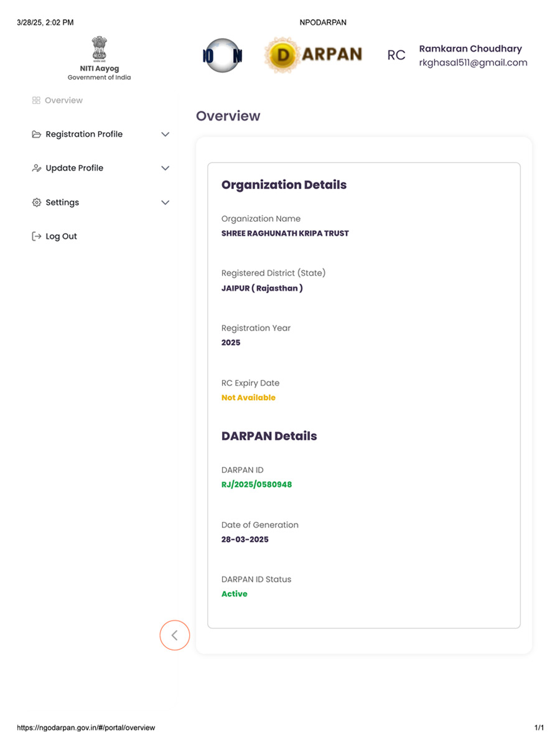
Task: Click the user name Ramkaran Choudhary
Action: point(470,49)
